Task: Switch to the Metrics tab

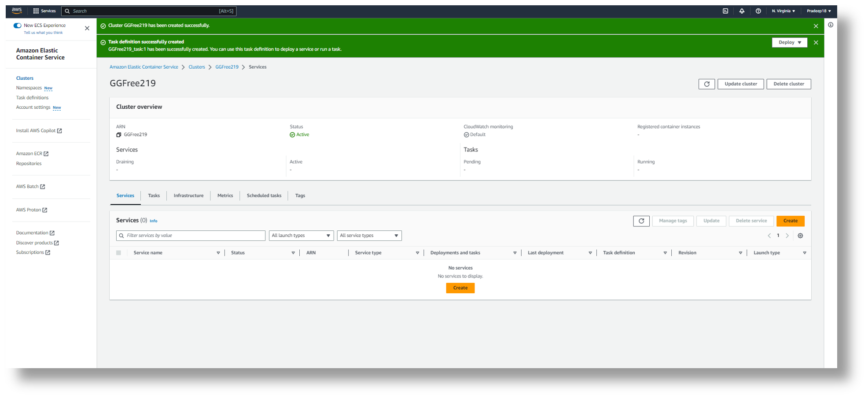Action: 225,196
